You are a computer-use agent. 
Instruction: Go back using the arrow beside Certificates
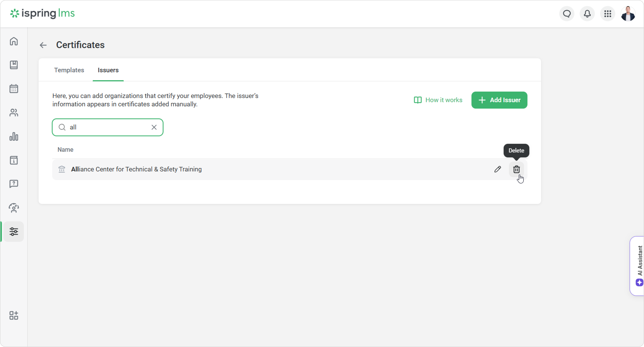click(43, 45)
